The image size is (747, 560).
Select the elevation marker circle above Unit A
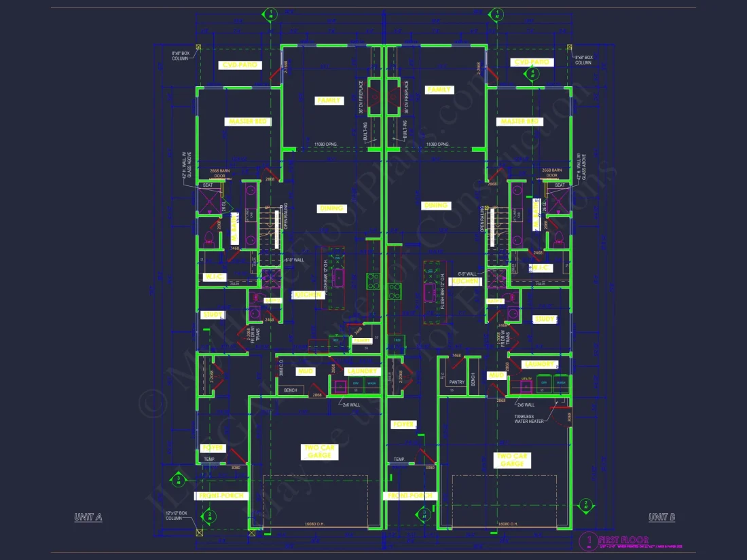[x=271, y=14]
